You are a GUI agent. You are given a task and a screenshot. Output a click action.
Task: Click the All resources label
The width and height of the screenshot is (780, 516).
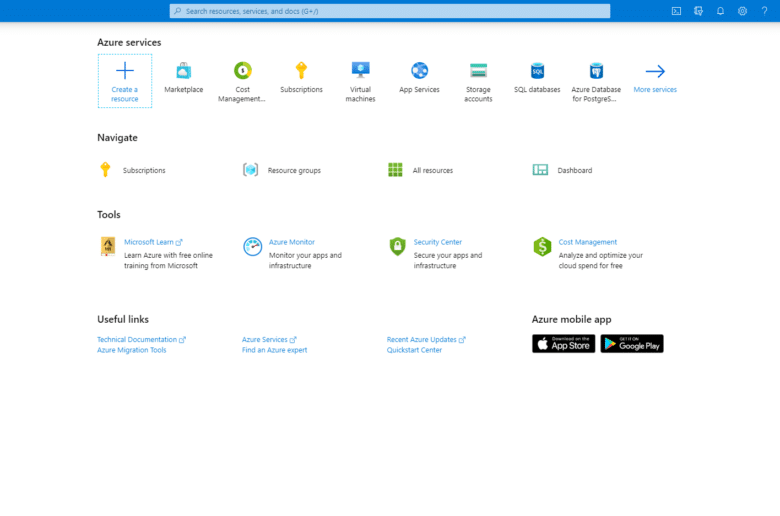pyautogui.click(x=433, y=170)
